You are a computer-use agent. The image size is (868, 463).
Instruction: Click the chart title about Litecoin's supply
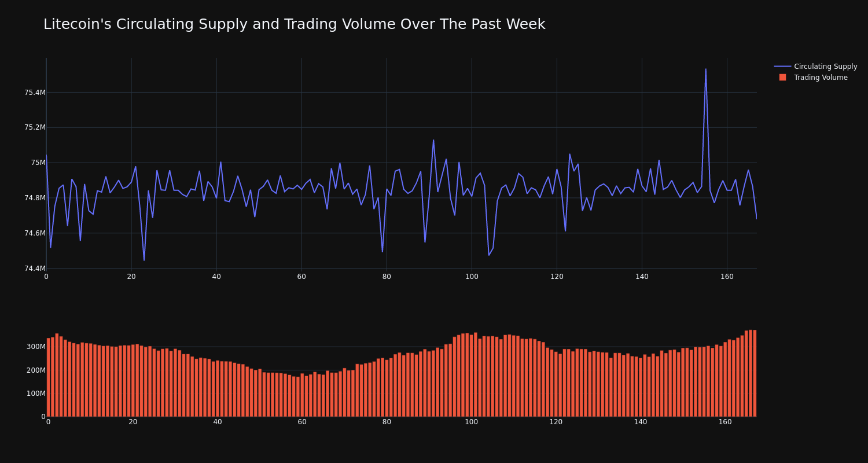pyautogui.click(x=294, y=24)
